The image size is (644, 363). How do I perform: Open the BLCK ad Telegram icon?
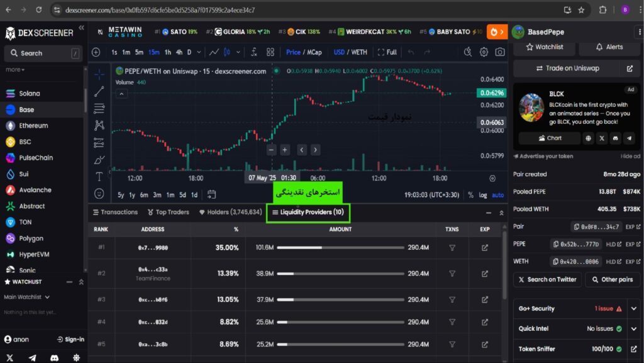[629, 138]
